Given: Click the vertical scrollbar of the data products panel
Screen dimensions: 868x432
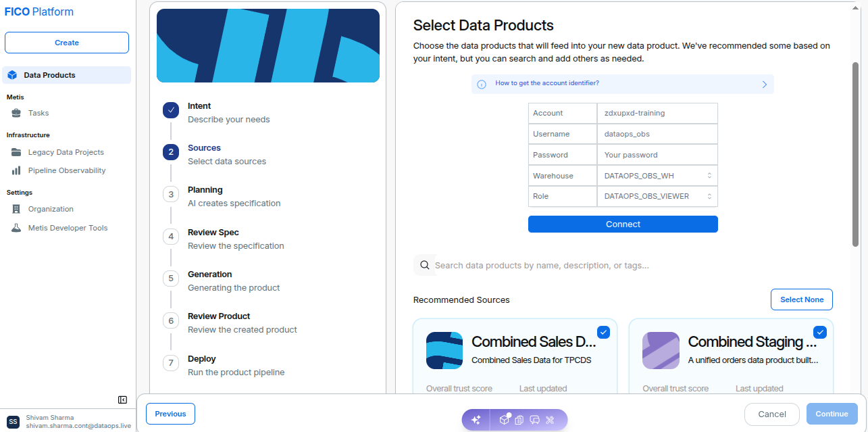Looking at the screenshot, I should coord(855,154).
